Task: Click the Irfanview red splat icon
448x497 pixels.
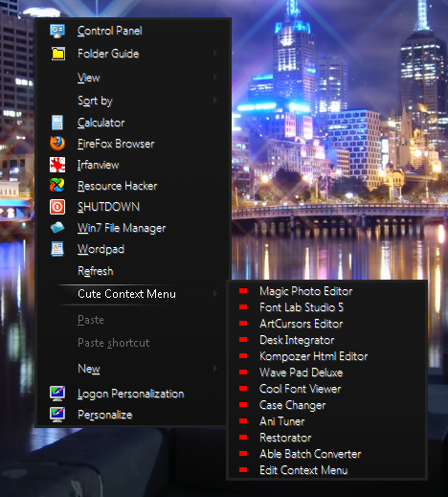Action: 57,165
